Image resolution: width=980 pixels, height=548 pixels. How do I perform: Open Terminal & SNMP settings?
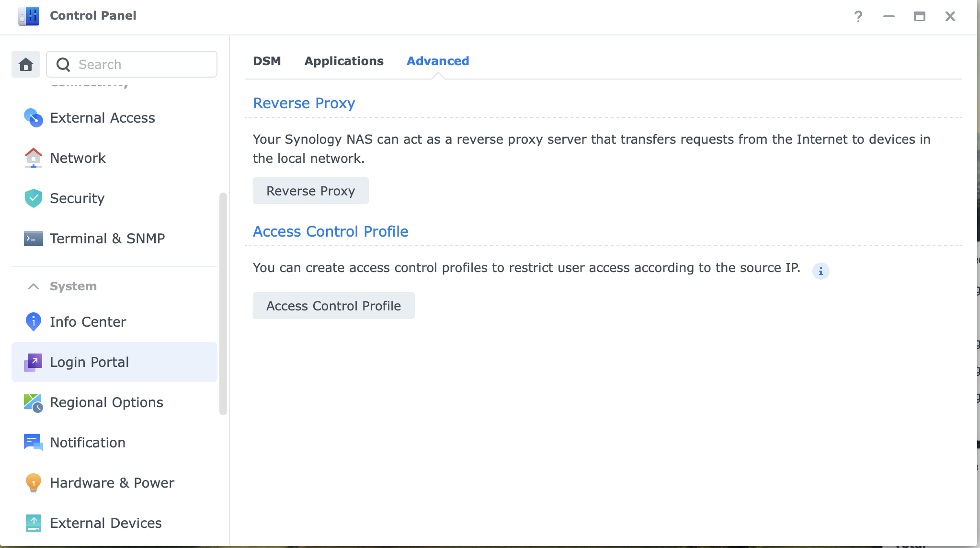tap(107, 239)
